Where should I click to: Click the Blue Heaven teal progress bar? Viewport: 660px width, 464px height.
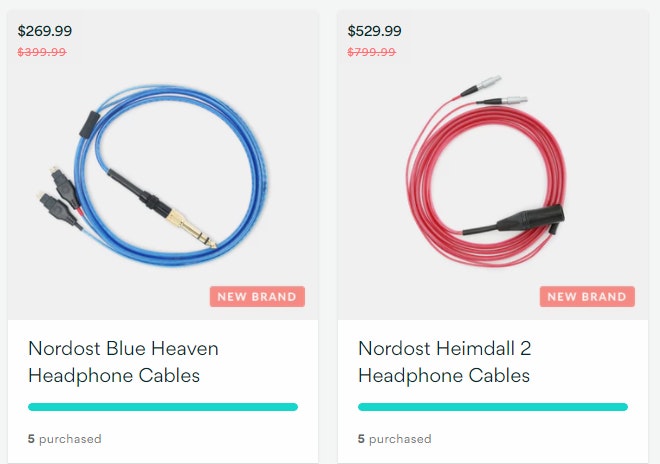click(x=163, y=407)
